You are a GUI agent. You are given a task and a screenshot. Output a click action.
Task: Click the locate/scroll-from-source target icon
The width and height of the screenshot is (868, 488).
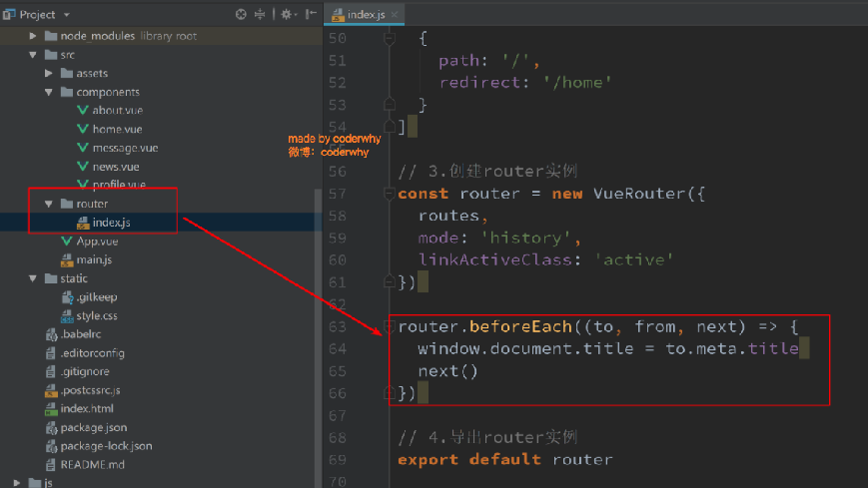(241, 14)
